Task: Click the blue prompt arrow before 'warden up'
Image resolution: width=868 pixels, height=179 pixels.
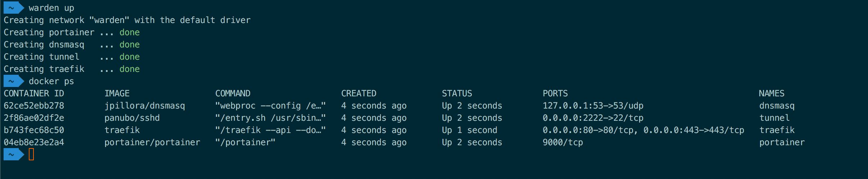Action: (14, 8)
